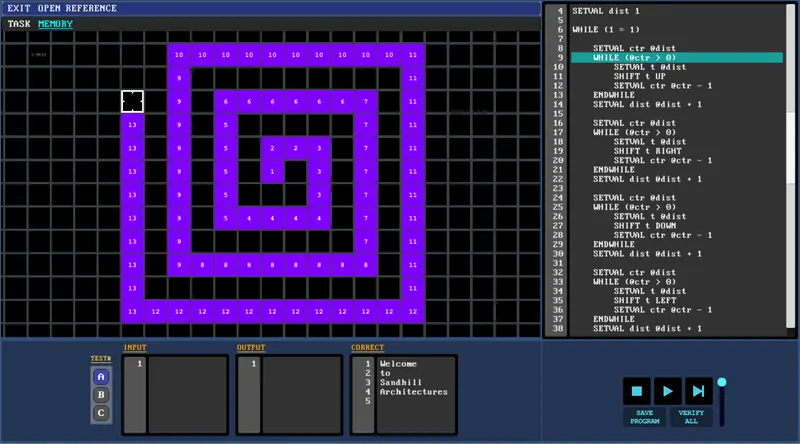The width and height of the screenshot is (800, 444).
Task: Select the highlighted WHILE line 9 in code
Action: [677, 58]
